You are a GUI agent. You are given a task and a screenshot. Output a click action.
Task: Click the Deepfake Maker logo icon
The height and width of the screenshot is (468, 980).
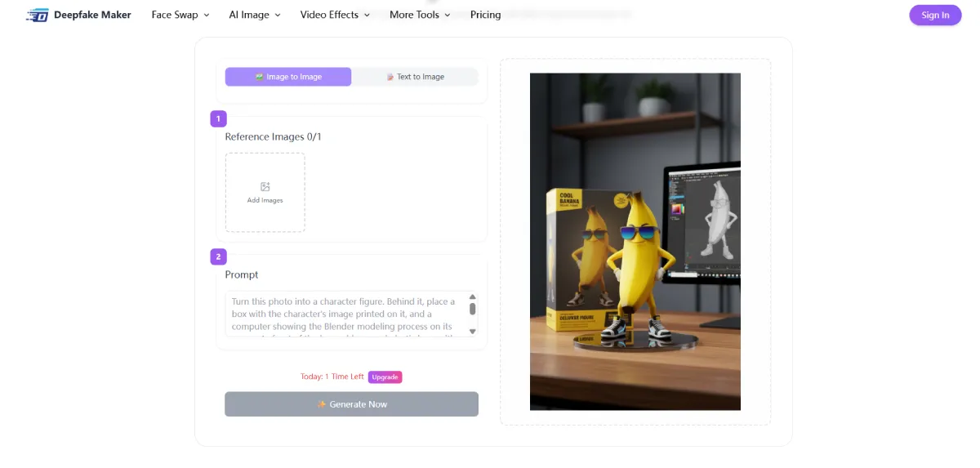[38, 15]
